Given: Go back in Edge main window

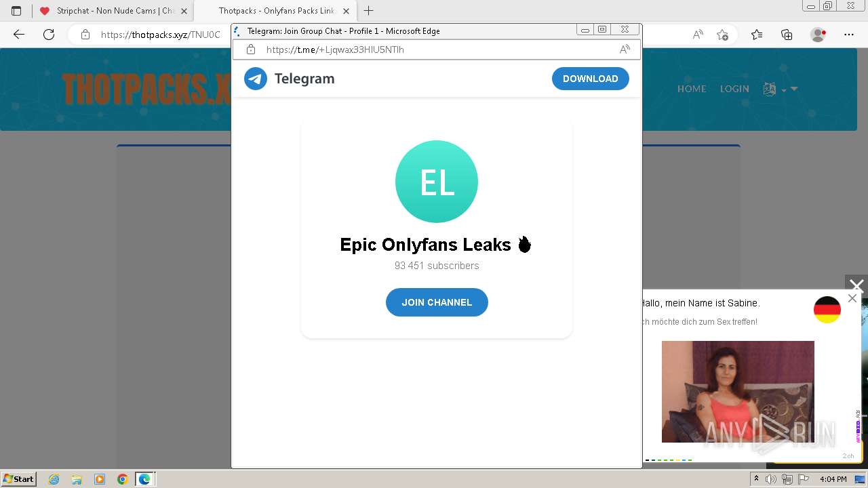Looking at the screenshot, I should 19,35.
